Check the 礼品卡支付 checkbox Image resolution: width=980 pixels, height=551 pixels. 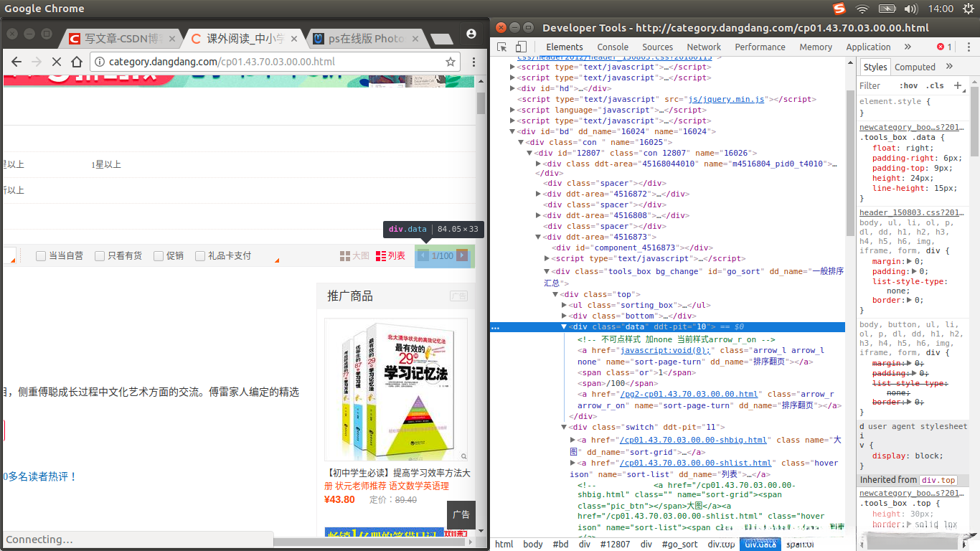200,256
